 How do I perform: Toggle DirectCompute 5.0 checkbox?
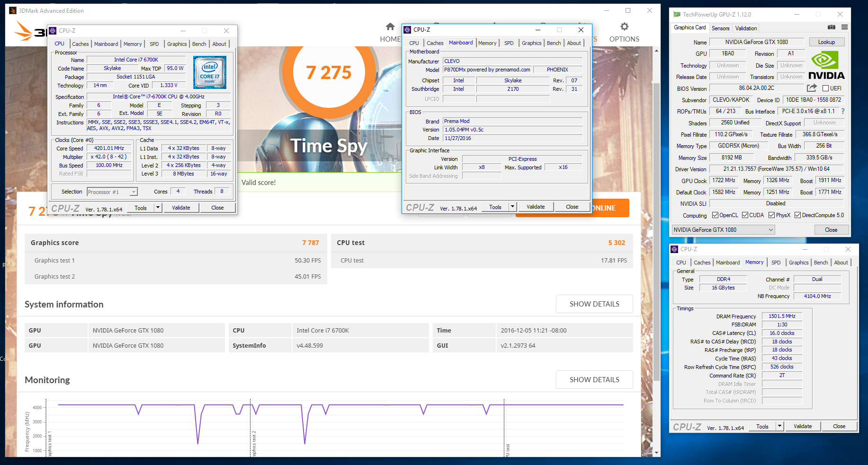[x=797, y=215]
